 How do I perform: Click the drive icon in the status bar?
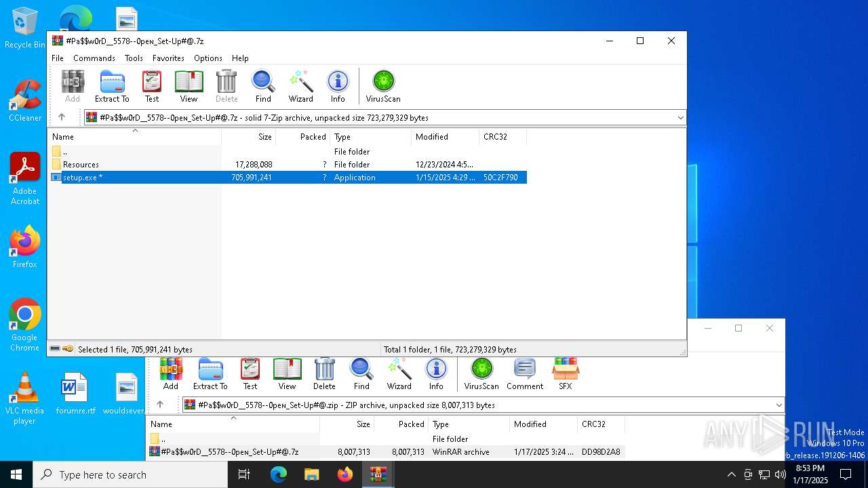[x=55, y=349]
